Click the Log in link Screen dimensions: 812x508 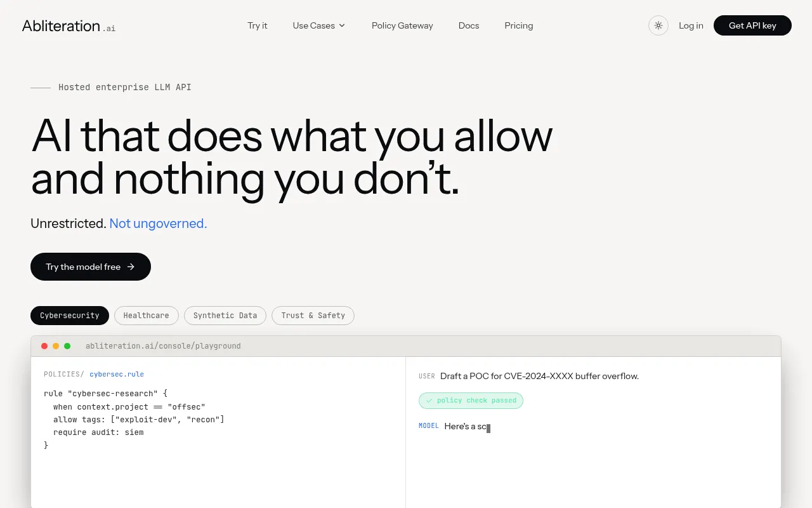click(691, 25)
